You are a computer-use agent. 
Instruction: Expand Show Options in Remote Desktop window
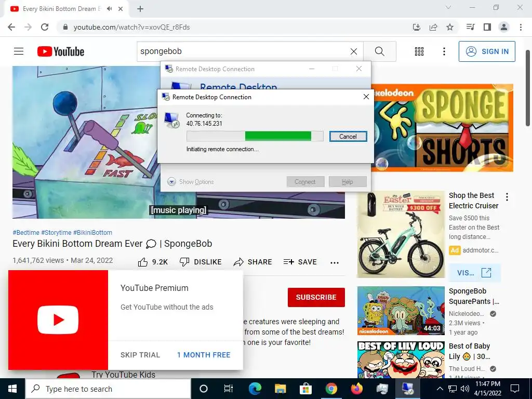click(x=191, y=182)
